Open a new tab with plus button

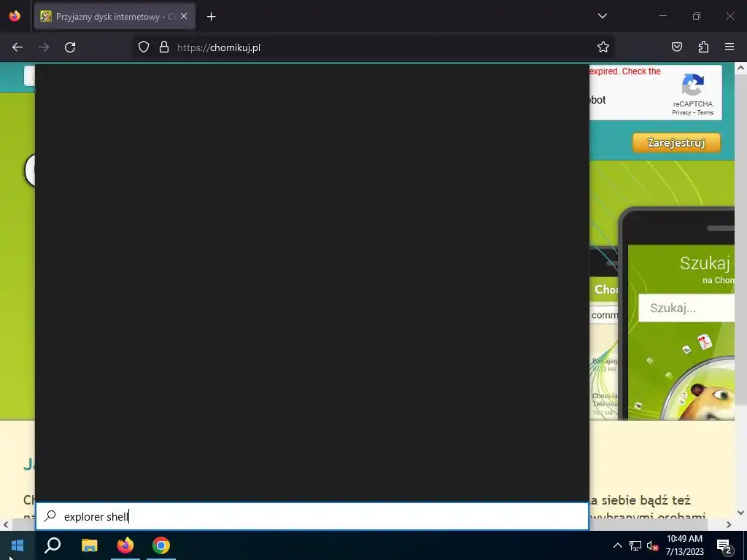[x=211, y=17]
